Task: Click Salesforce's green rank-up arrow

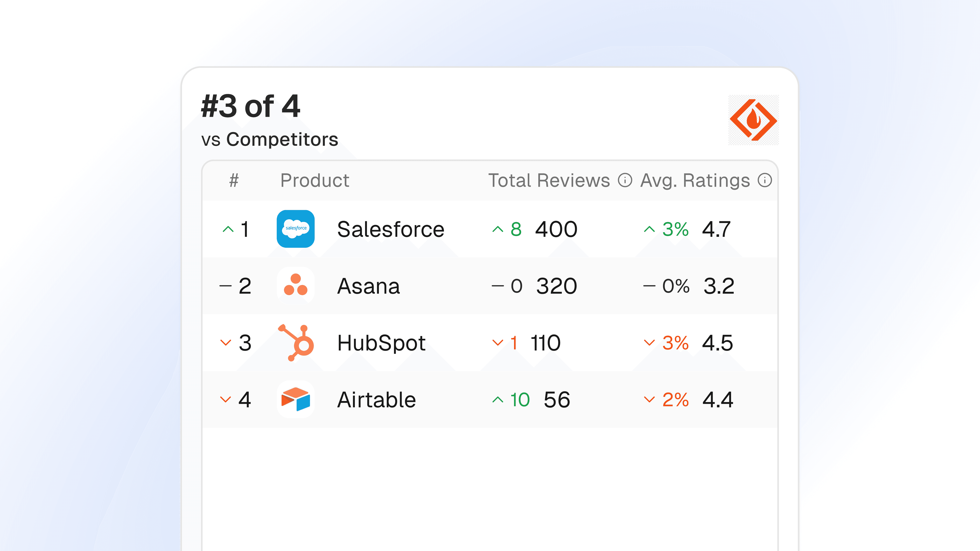Action: pyautogui.click(x=228, y=229)
